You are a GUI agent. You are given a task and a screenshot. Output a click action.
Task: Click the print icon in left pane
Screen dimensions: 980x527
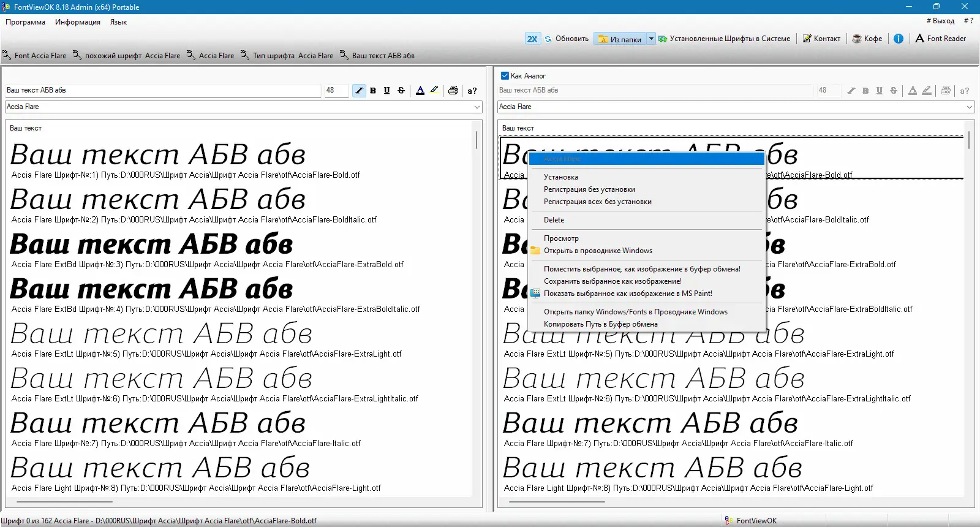point(453,91)
